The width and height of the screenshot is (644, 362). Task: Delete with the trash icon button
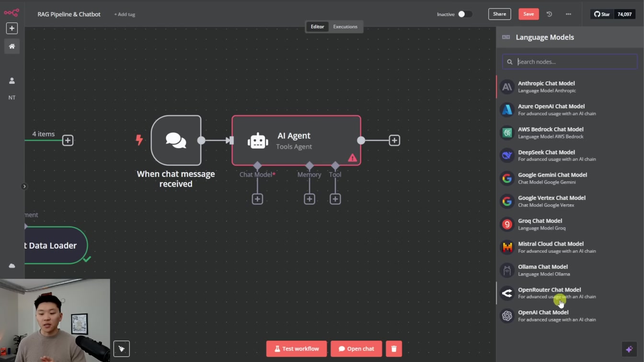point(394,349)
